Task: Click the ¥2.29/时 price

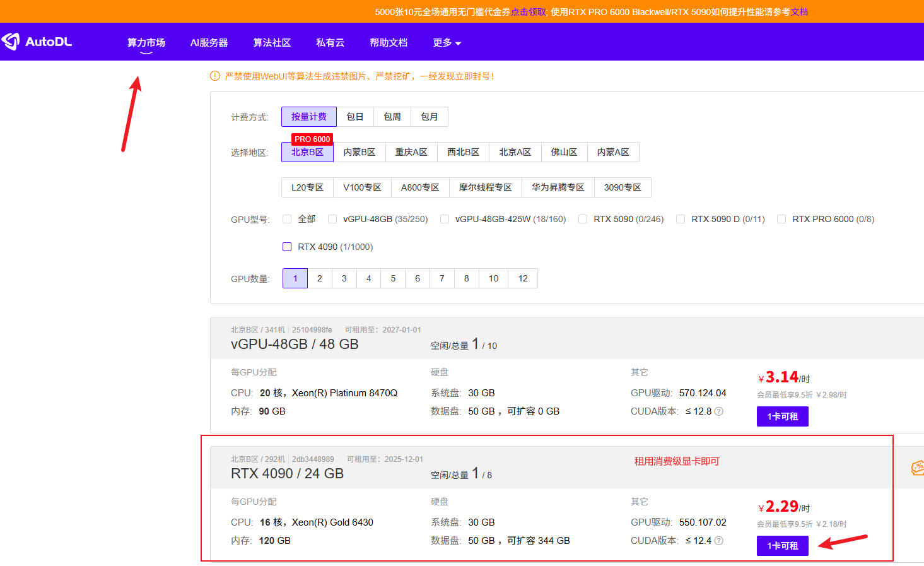Action: (x=784, y=507)
